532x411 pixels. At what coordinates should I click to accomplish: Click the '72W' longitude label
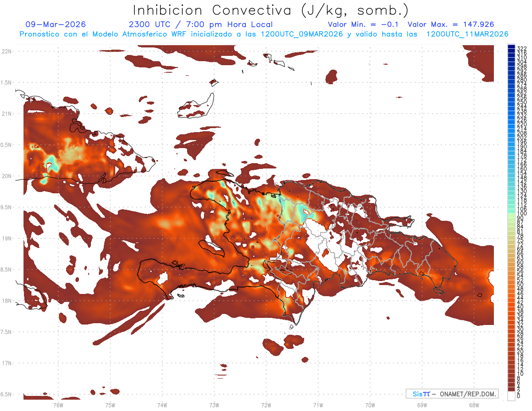click(266, 405)
